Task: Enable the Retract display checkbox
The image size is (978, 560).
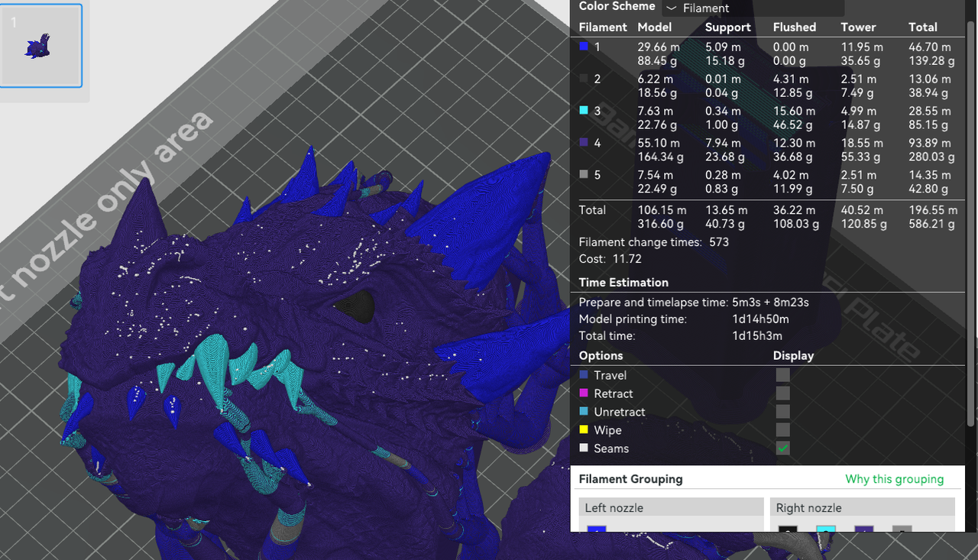Action: click(782, 393)
